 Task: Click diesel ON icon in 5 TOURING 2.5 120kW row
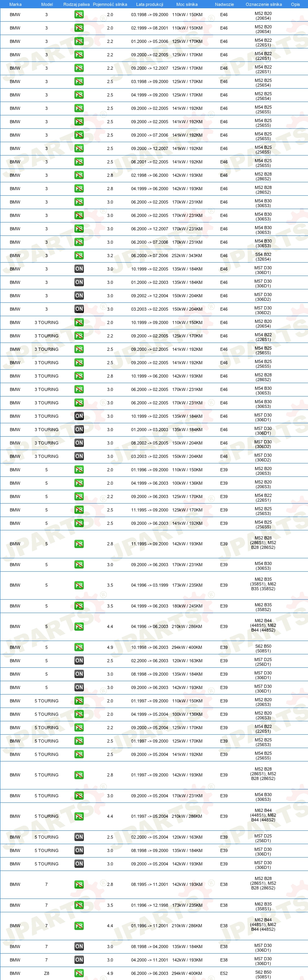click(79, 837)
